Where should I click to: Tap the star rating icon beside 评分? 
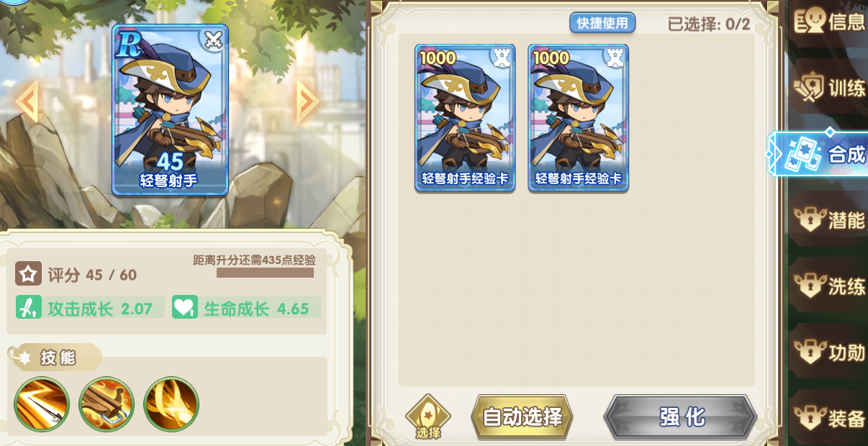tap(28, 274)
